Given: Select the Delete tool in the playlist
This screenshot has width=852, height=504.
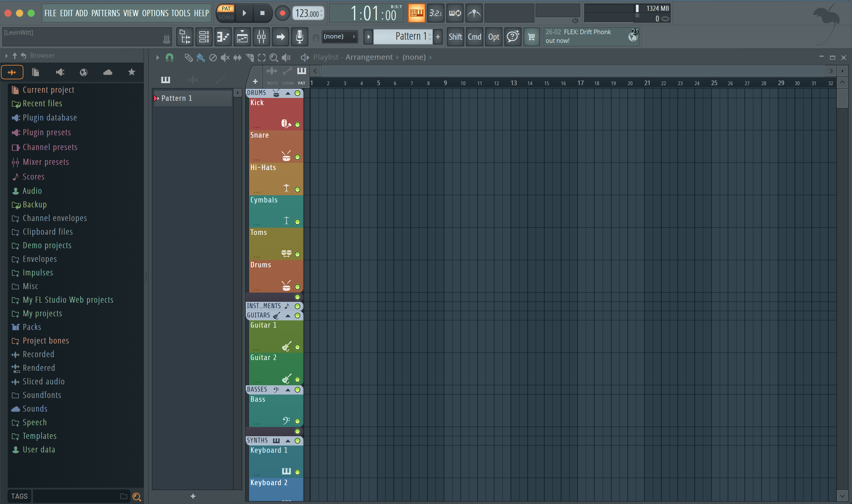Looking at the screenshot, I should pos(213,57).
